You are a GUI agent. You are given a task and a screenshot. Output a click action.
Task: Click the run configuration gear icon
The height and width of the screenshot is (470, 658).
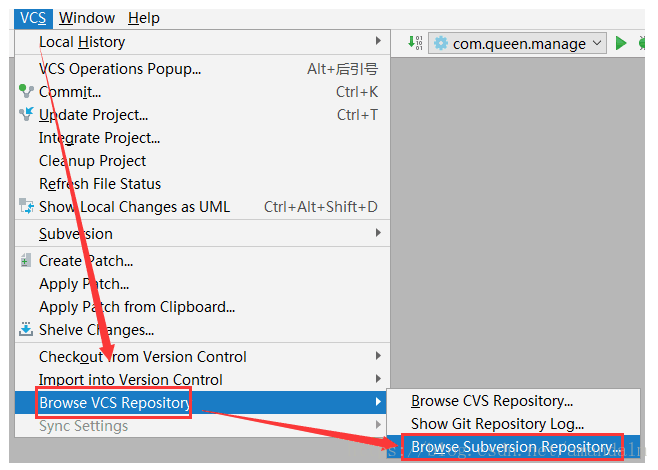pyautogui.click(x=441, y=43)
